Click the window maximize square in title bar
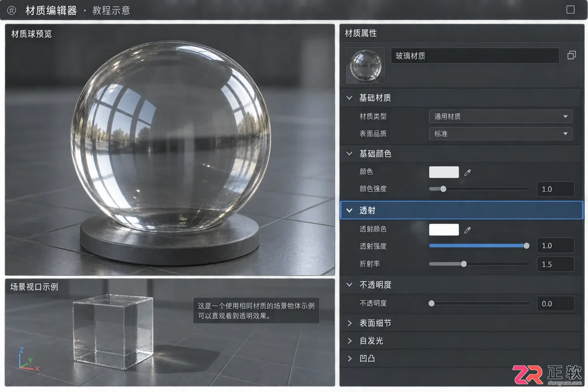Viewport: 588px width, 392px height. pos(570,9)
